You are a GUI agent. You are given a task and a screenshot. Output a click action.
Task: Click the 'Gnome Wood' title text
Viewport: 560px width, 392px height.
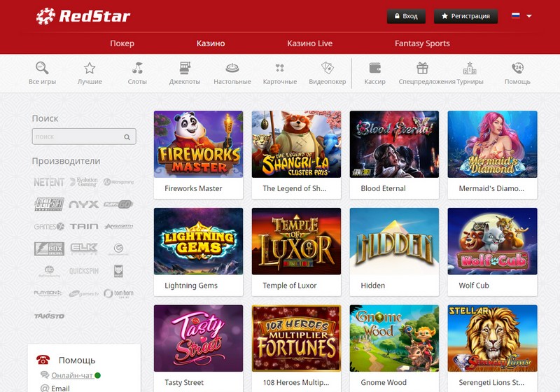[x=384, y=382]
